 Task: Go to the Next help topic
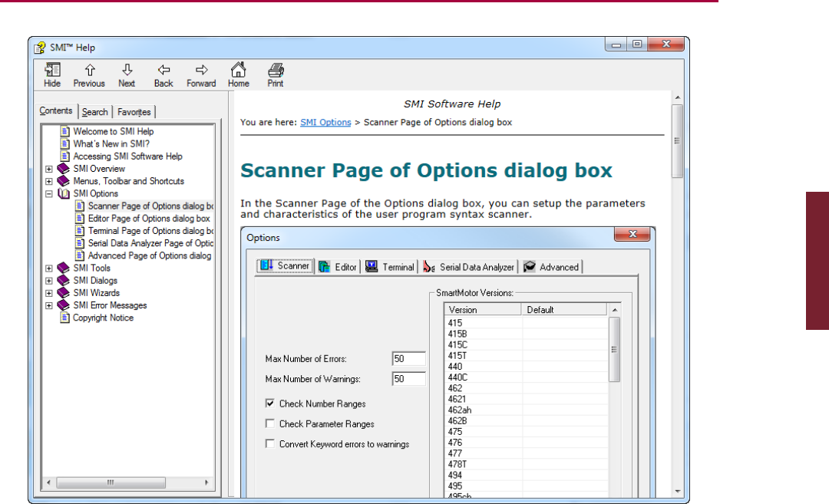[x=127, y=70]
